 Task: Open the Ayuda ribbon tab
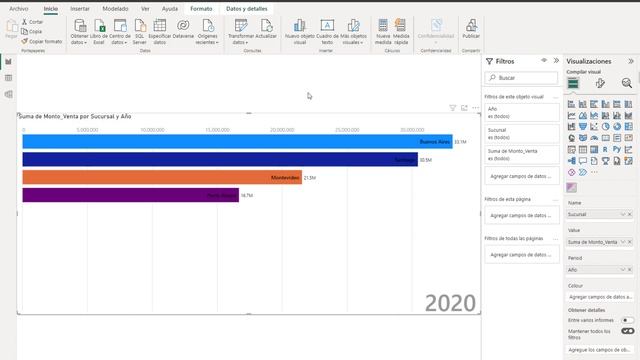point(170,9)
